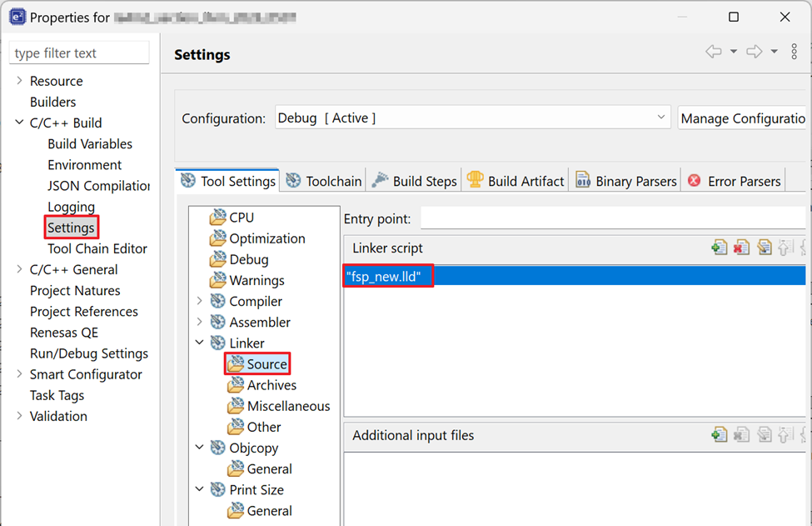Open the Renesas QE page
812x526 pixels.
63,332
